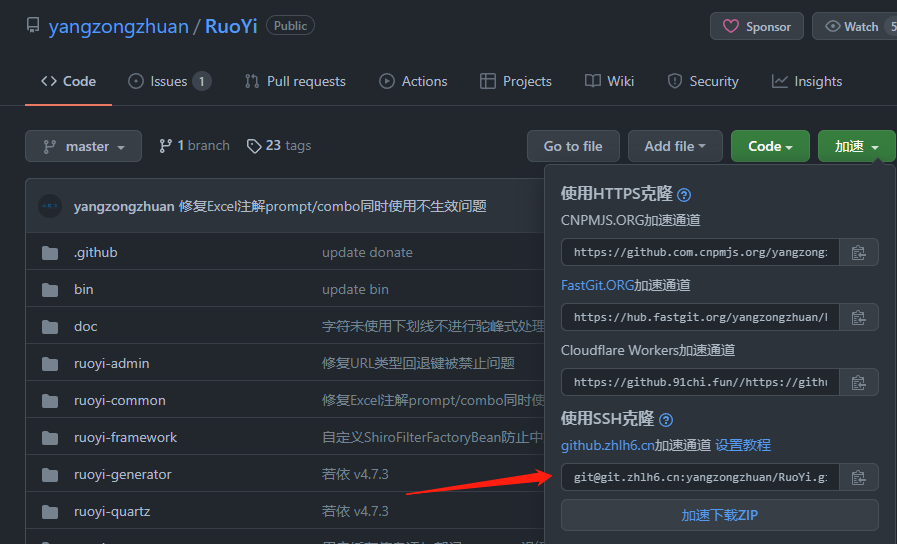Click the folder icon for ruoyi-quartz

[50, 512]
